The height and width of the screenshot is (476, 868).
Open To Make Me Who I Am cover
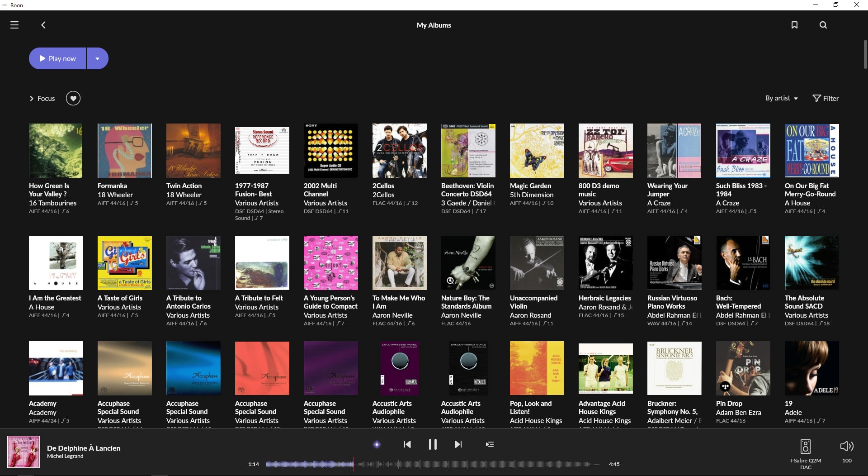pyautogui.click(x=400, y=263)
